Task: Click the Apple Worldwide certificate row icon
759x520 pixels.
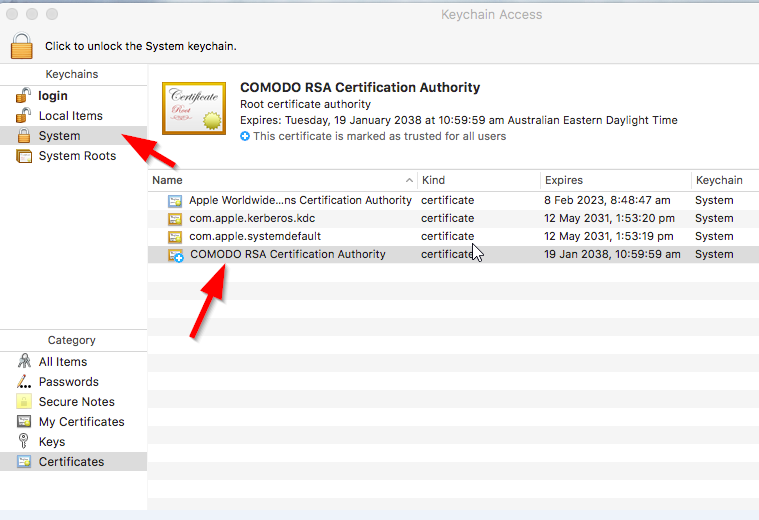Action: [175, 201]
